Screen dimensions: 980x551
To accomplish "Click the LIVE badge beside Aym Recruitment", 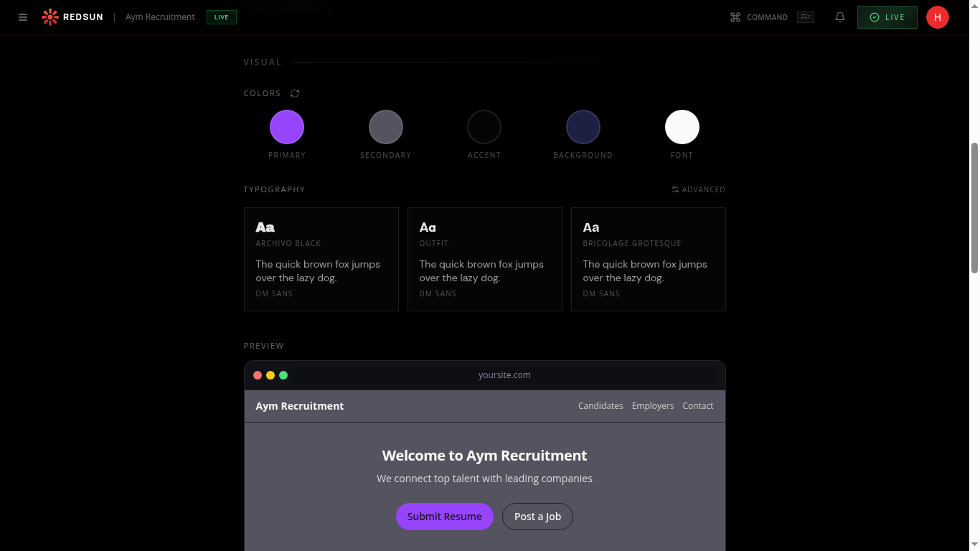I will (221, 17).
